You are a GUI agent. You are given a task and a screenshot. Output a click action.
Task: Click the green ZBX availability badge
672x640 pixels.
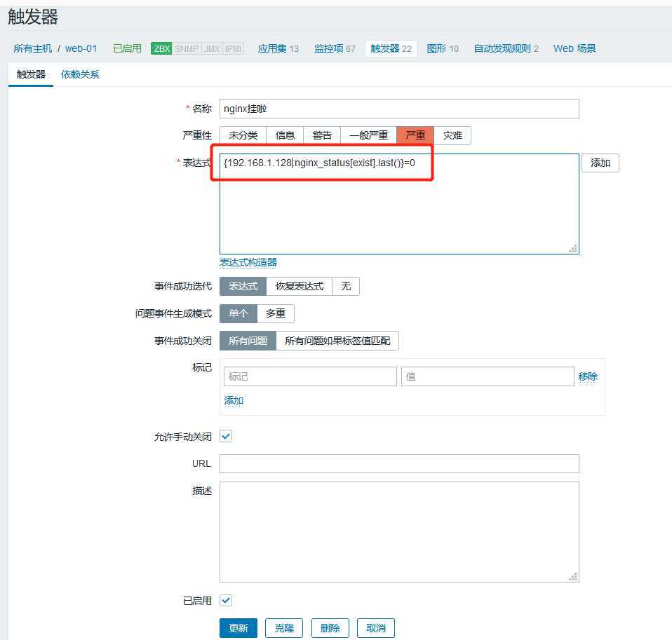(x=161, y=48)
